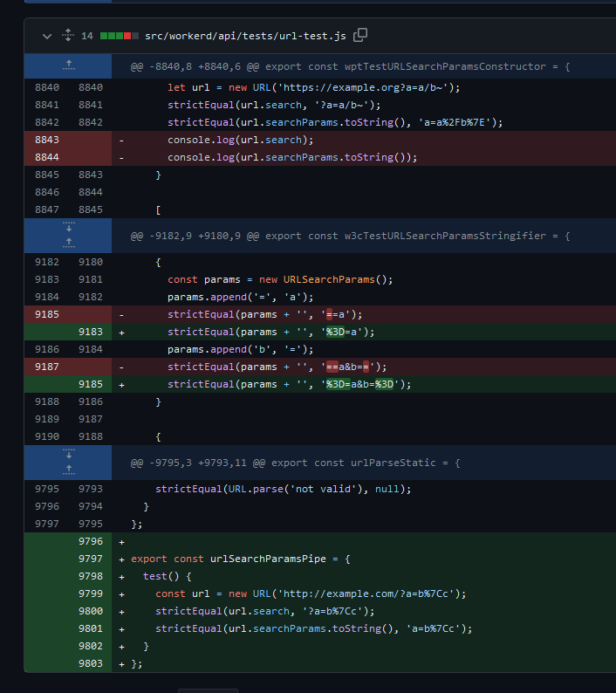Expand up at the w3cTestURLSearchParamsStringifier hunk
616x693 pixels.
pos(69,244)
